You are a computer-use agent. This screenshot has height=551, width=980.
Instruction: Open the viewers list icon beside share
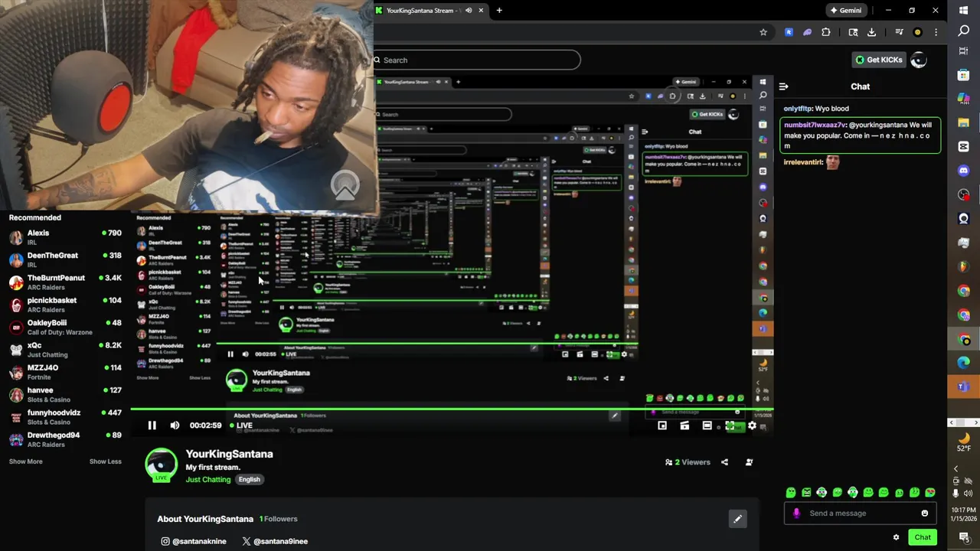pyautogui.click(x=749, y=462)
